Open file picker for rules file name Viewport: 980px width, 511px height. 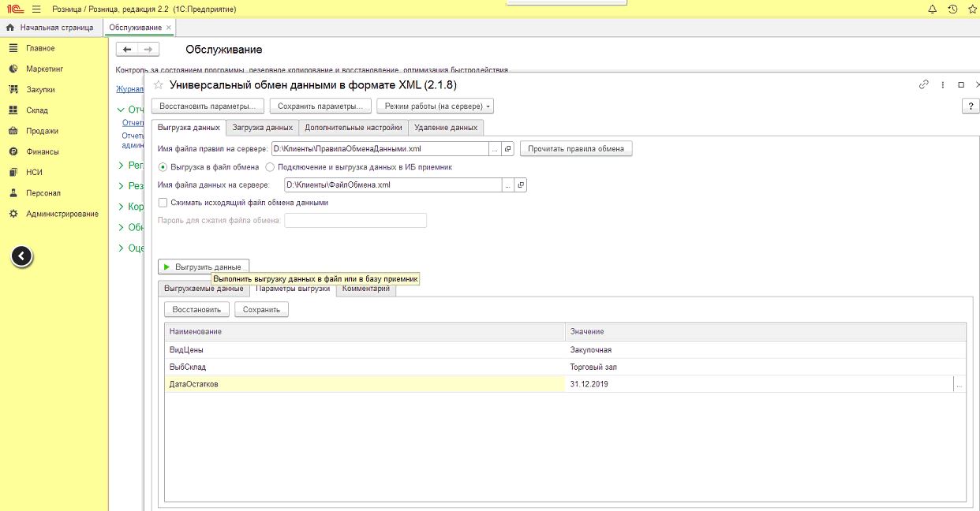(495, 148)
